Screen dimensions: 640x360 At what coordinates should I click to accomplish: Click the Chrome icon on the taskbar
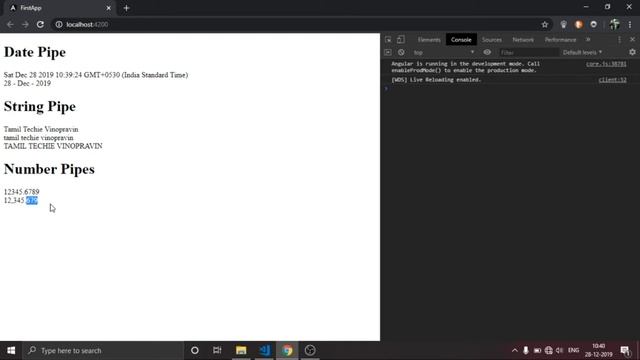pyautogui.click(x=287, y=350)
